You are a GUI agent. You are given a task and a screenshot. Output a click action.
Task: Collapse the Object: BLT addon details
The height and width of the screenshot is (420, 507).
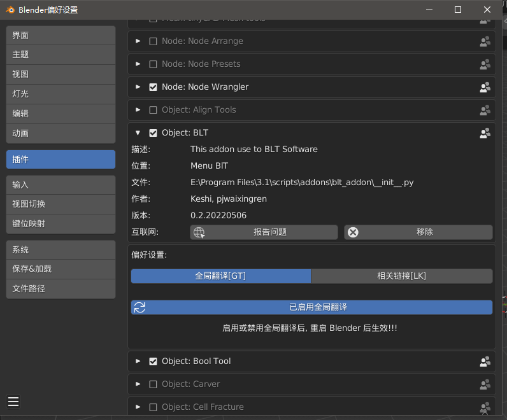click(x=138, y=133)
